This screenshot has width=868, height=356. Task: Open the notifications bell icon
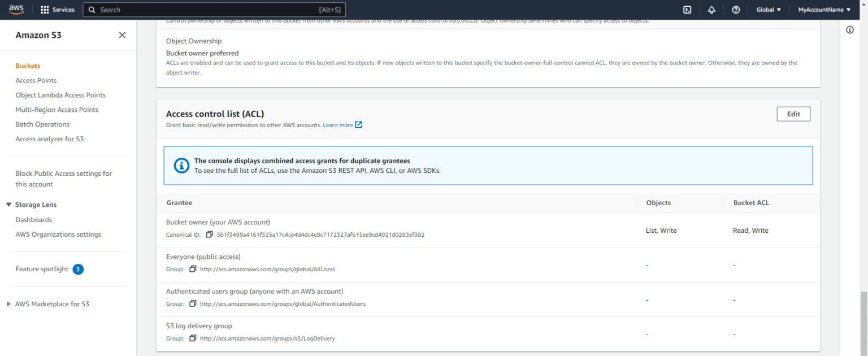coord(711,10)
